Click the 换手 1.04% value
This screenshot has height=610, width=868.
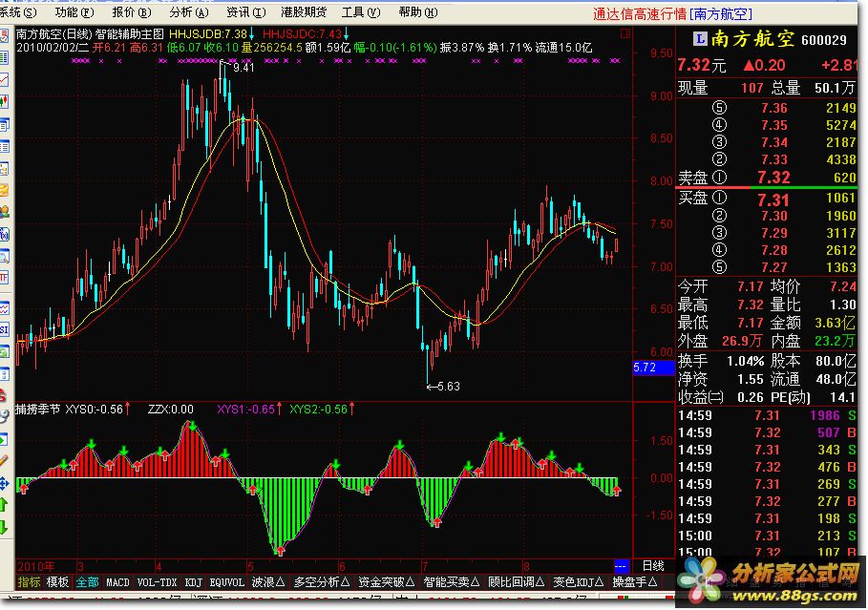click(745, 362)
